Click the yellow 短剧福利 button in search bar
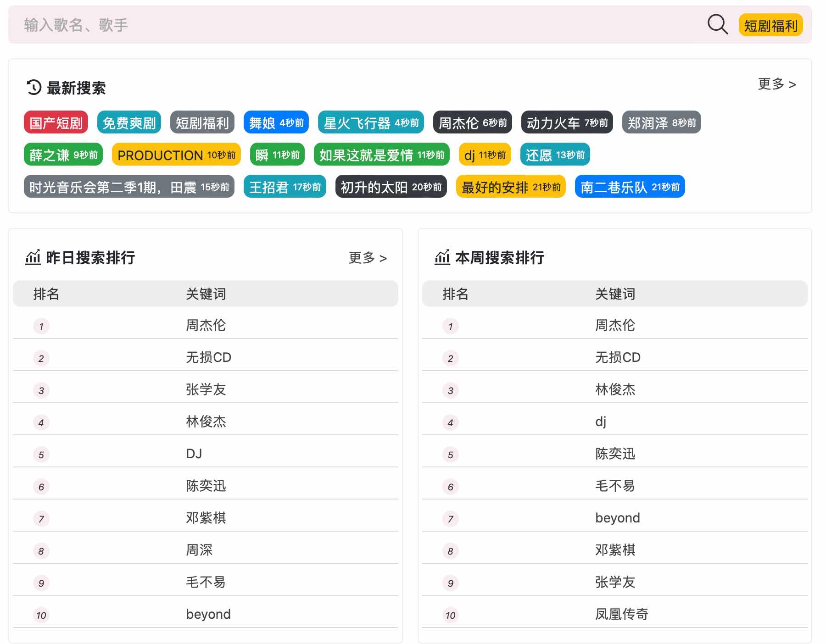The height and width of the screenshot is (644, 826). coord(771,25)
